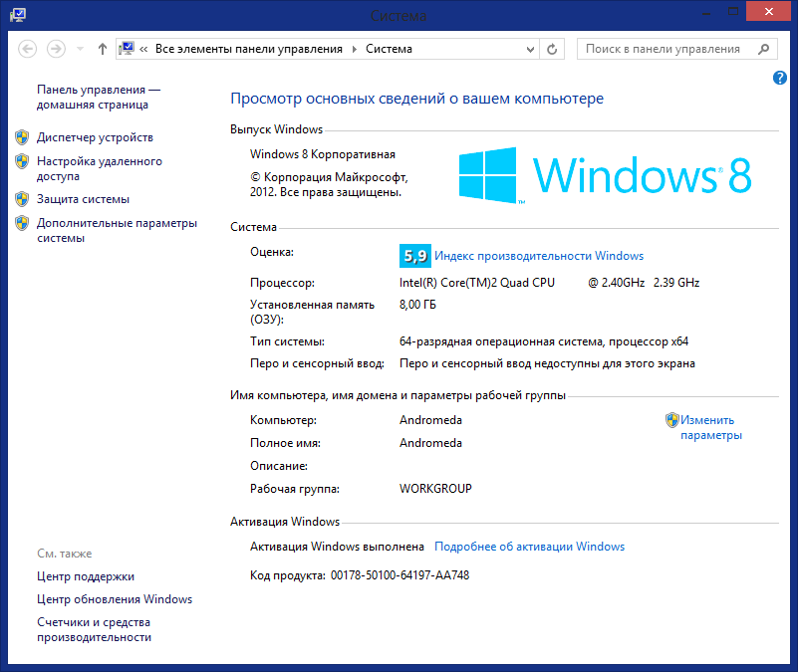Select 'Все элементы панели управления' breadcrumb
The image size is (798, 672).
click(x=248, y=49)
